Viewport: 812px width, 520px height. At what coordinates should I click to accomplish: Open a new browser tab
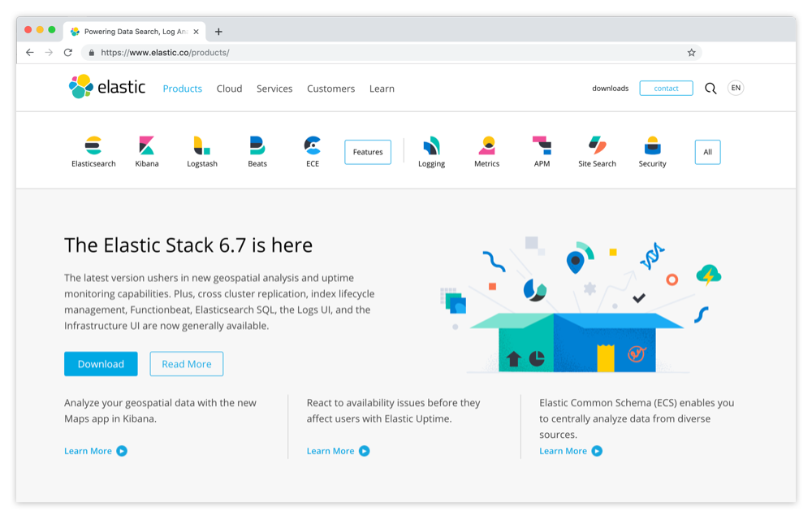pyautogui.click(x=218, y=32)
